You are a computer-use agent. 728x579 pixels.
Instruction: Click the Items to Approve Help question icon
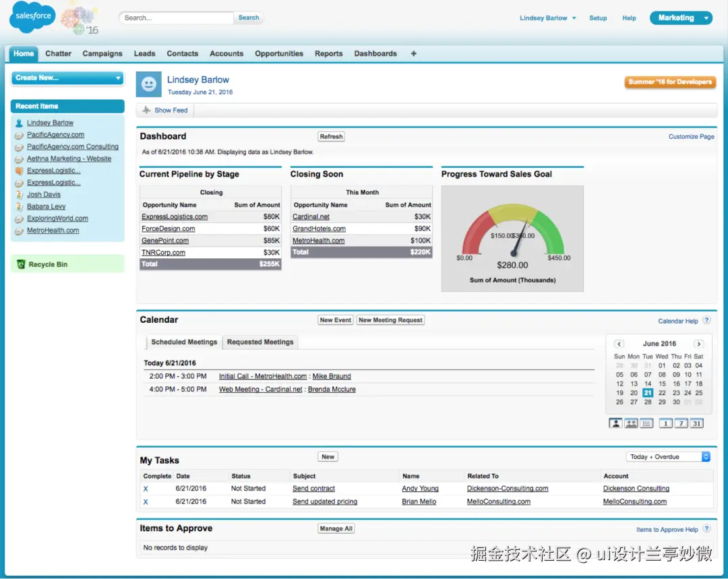(706, 529)
